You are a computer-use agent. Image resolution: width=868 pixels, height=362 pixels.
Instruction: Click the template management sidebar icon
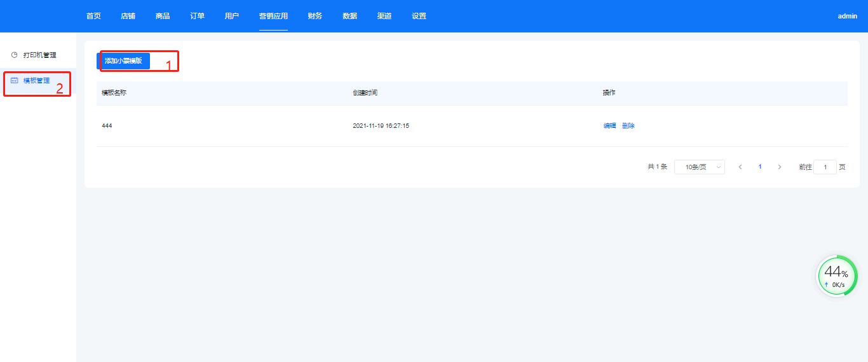[x=15, y=81]
